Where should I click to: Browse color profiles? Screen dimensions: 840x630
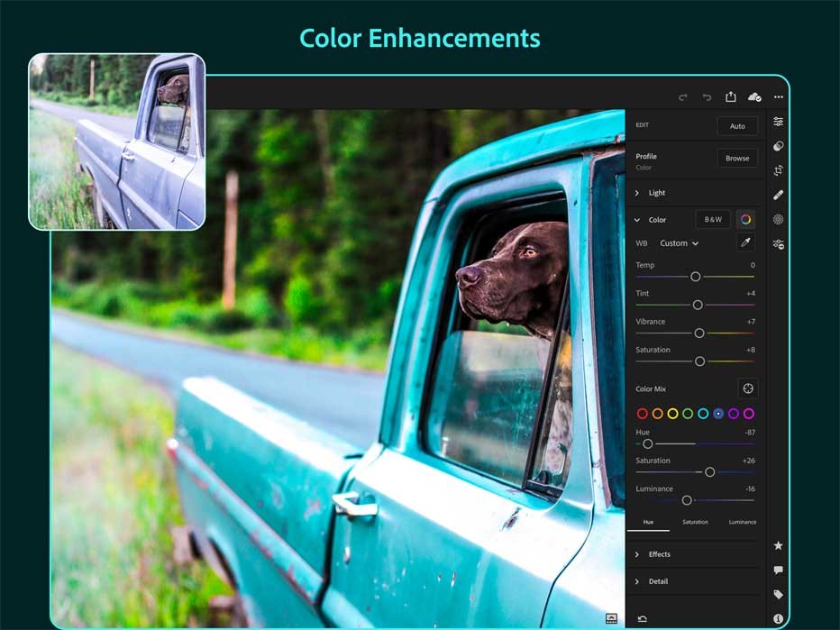click(x=737, y=158)
